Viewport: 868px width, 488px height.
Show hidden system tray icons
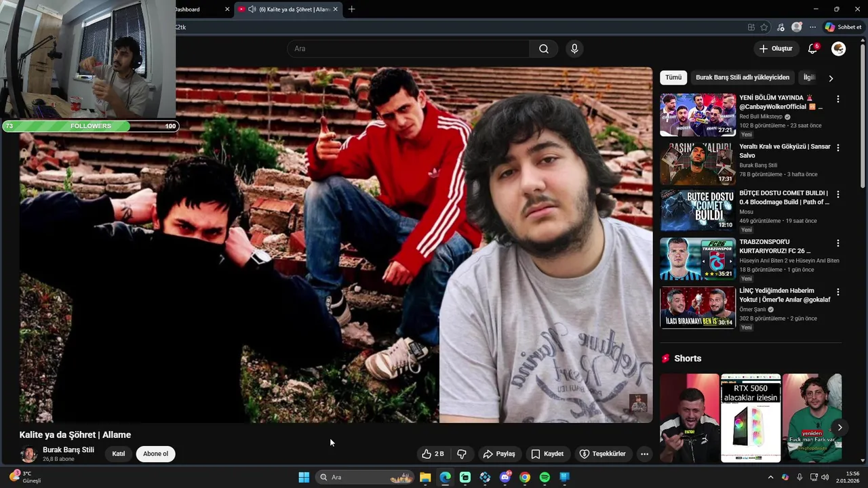[x=770, y=477]
